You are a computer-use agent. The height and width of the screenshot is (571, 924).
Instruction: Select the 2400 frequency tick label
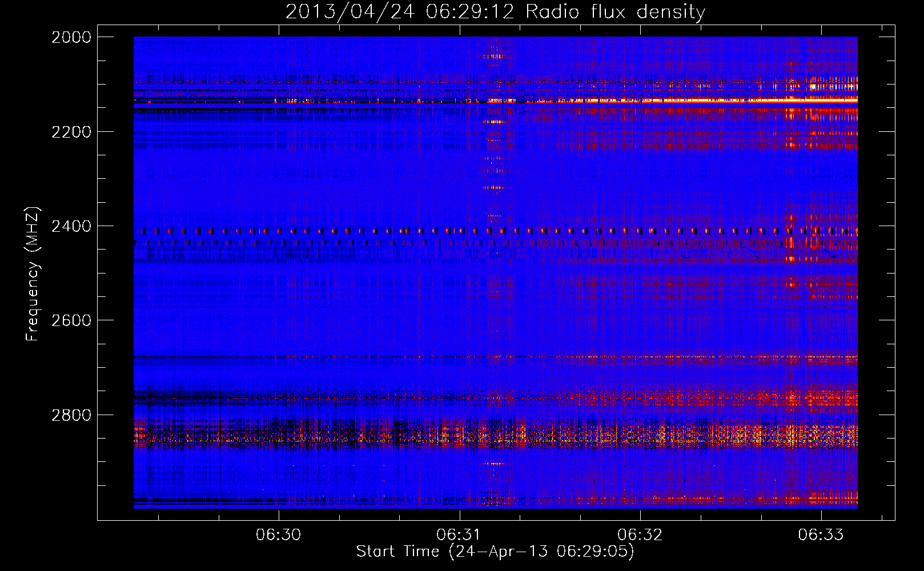click(71, 226)
